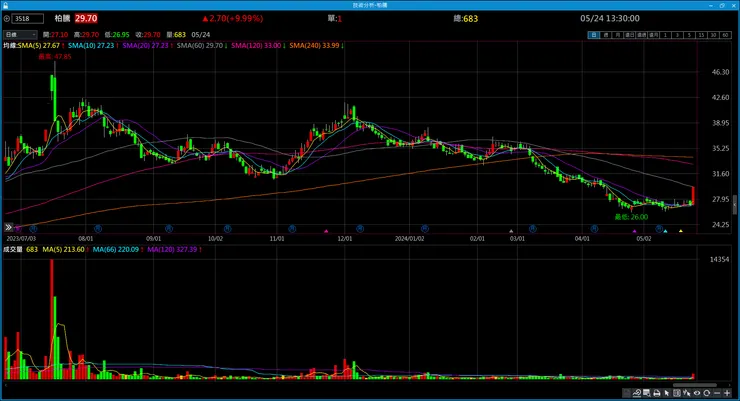Click the leftmost dim icon in bottom toolbar
740x401 pixels.
point(626,393)
